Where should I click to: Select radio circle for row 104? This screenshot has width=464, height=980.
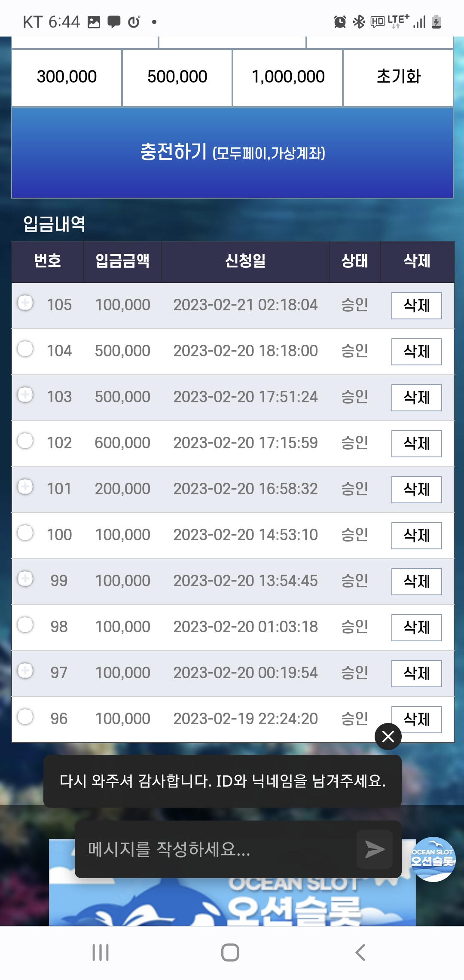(x=25, y=349)
